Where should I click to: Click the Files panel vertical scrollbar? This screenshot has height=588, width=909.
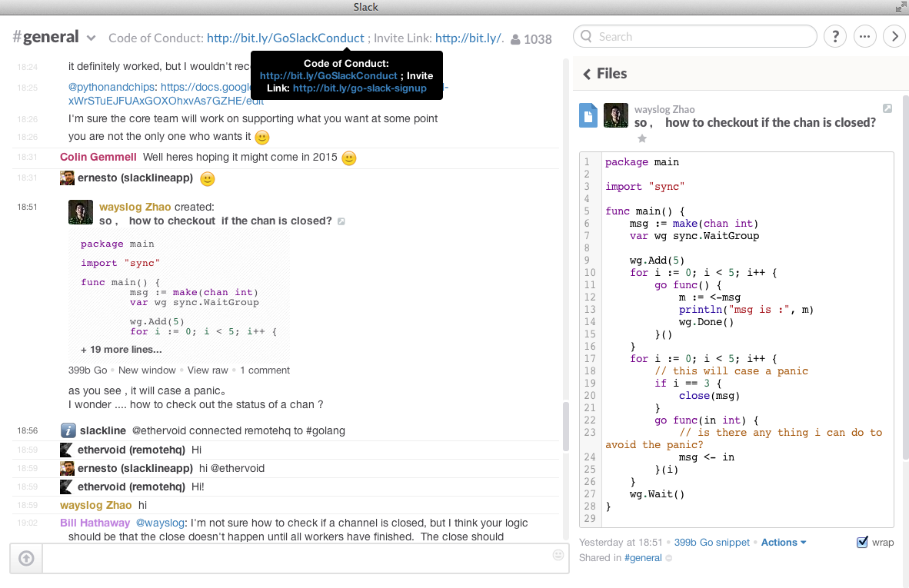point(905,278)
